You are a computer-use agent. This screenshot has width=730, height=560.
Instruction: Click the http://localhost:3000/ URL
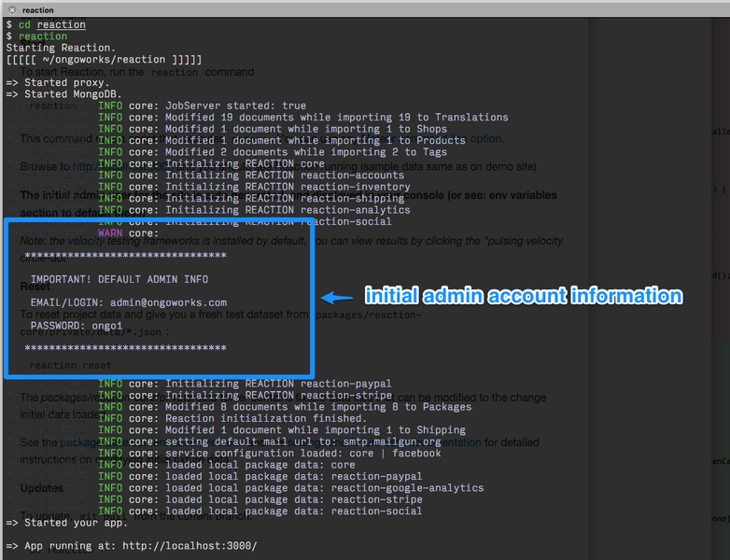click(190, 546)
